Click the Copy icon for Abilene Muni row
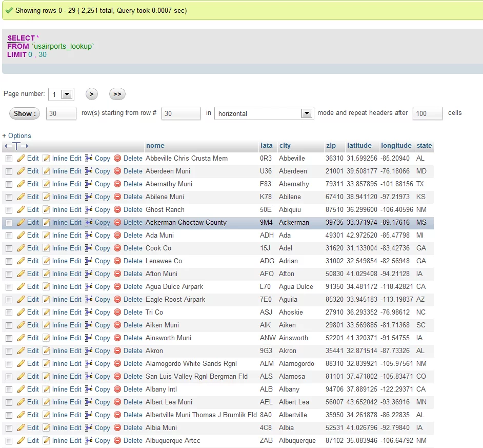This screenshot has height=448, width=483. 89,197
